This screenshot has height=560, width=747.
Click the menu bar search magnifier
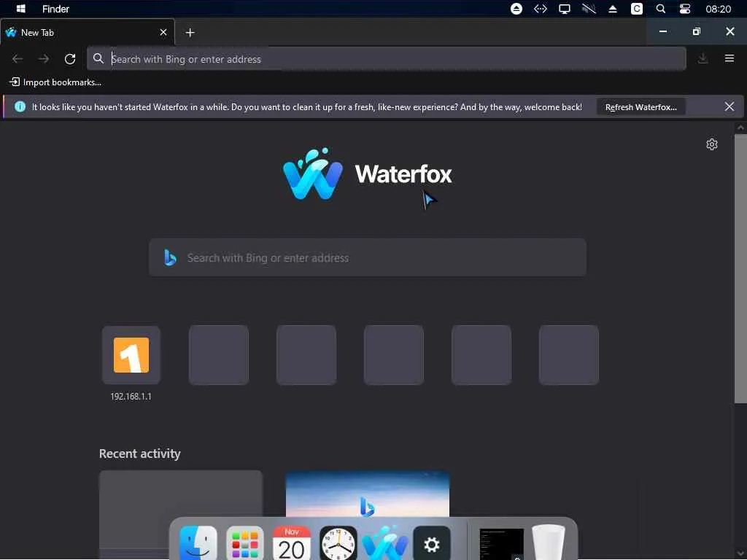click(661, 9)
